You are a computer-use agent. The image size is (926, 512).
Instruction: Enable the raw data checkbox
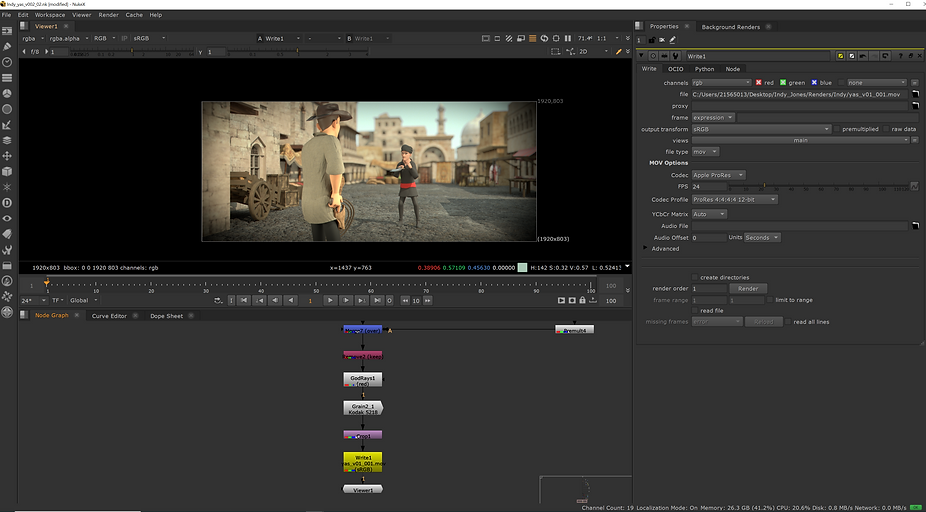pyautogui.click(x=886, y=129)
